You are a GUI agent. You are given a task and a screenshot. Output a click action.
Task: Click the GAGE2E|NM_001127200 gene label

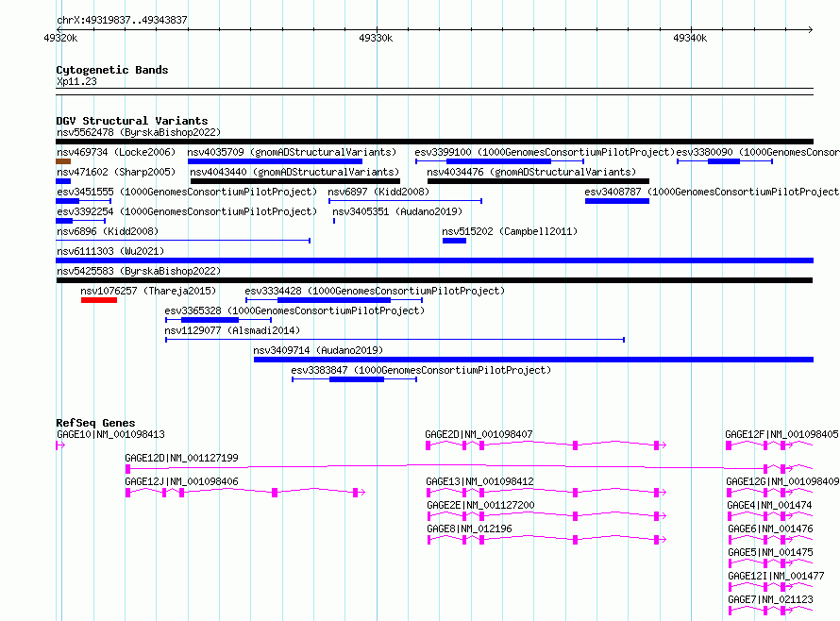click(480, 505)
